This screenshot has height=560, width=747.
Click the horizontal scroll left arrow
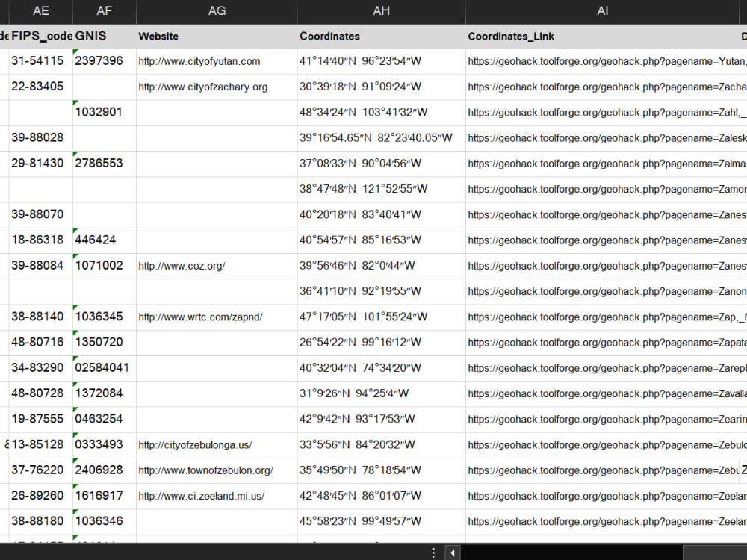coord(453,553)
